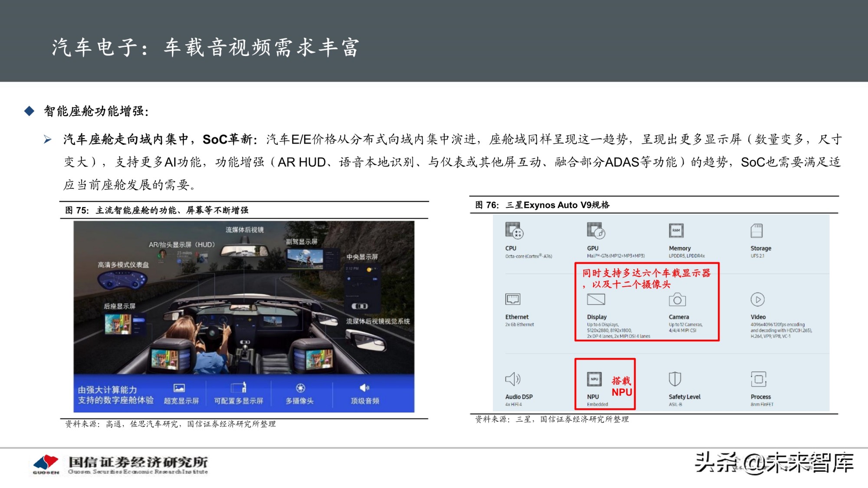Click the GPU Mali-G76 icon
The height and width of the screenshot is (488, 868).
pos(594,231)
